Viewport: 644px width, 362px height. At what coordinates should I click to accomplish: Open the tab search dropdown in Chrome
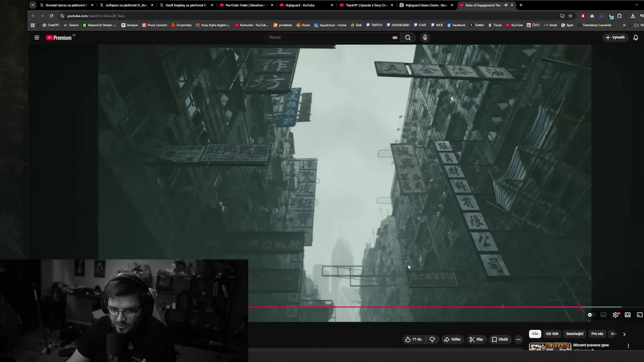[33, 5]
